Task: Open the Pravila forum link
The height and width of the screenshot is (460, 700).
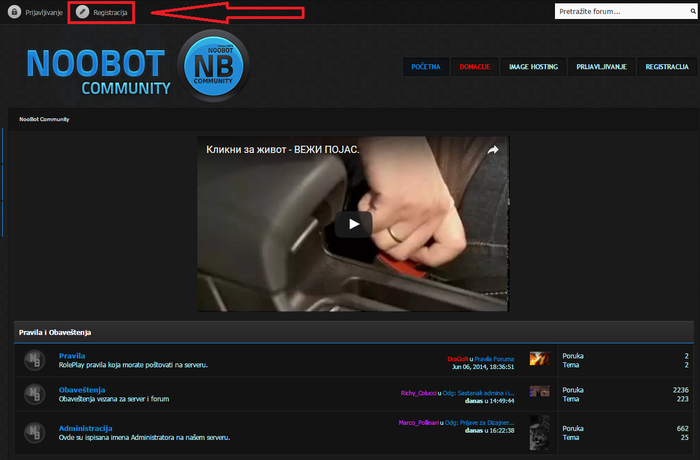Action: 72,355
